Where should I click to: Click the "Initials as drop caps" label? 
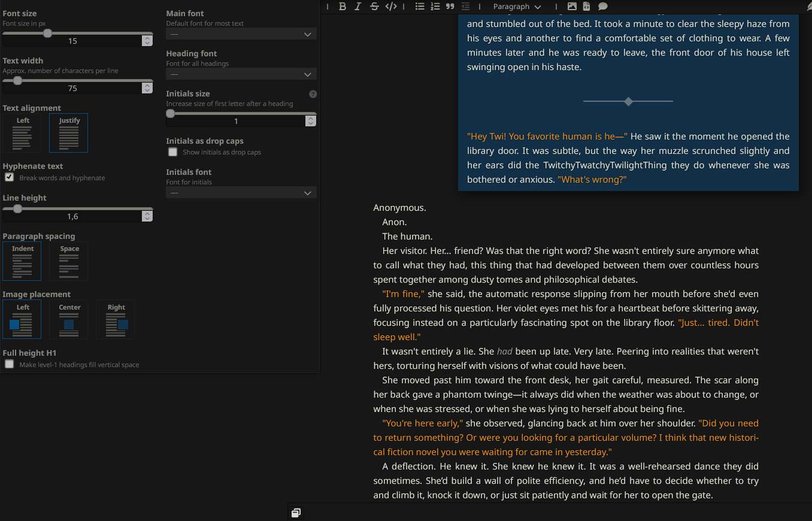(x=205, y=141)
